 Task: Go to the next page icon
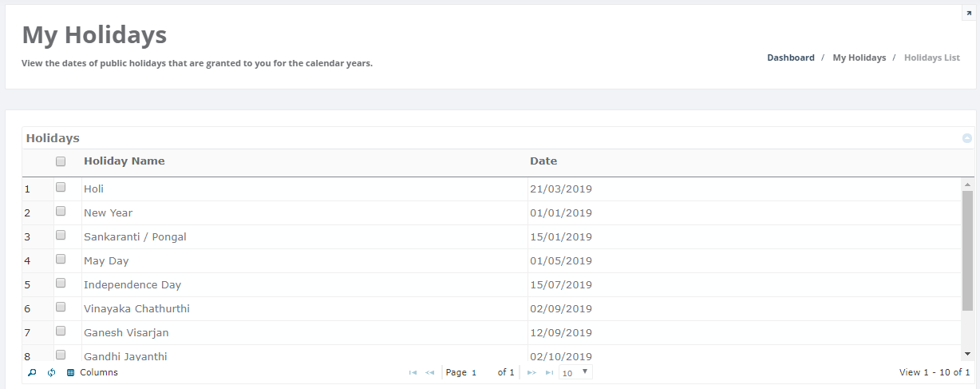(531, 372)
